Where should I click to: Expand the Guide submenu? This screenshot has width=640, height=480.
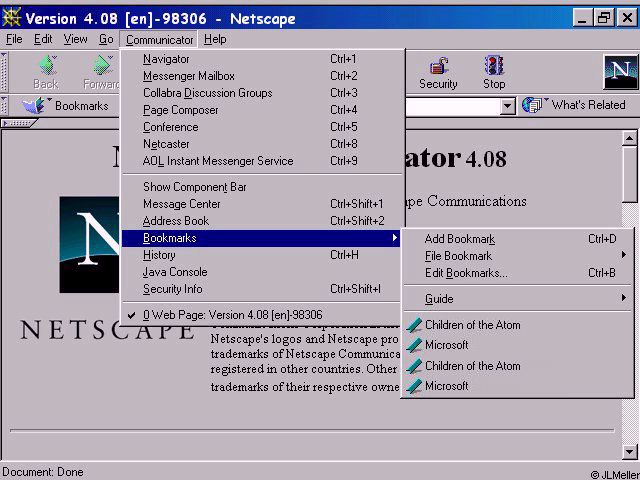(518, 299)
